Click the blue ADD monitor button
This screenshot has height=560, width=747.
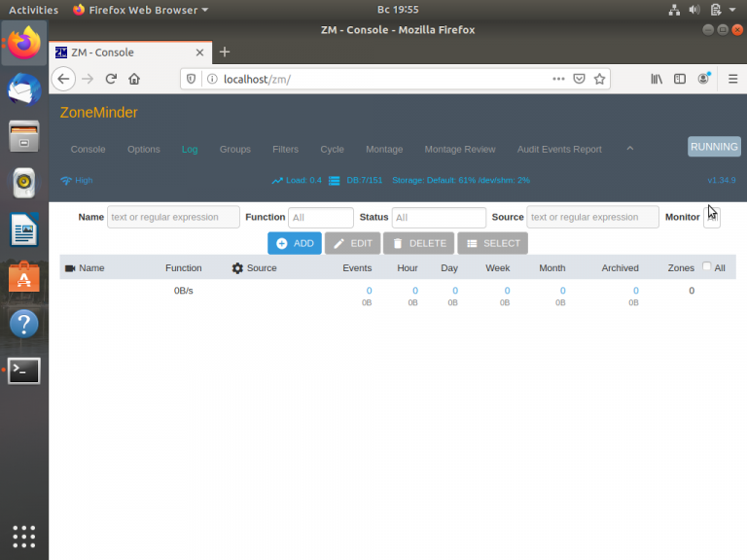[x=295, y=243]
